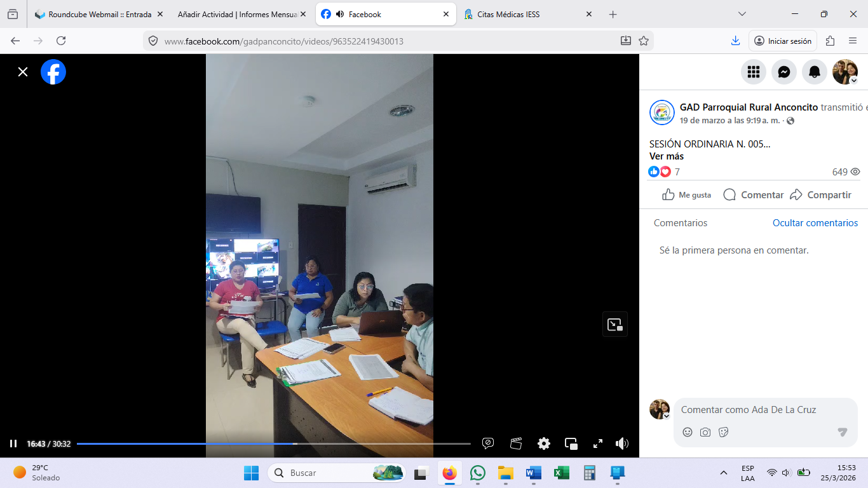Open the Messenger chats icon
Screen dimensions: 868x488
pyautogui.click(x=784, y=72)
